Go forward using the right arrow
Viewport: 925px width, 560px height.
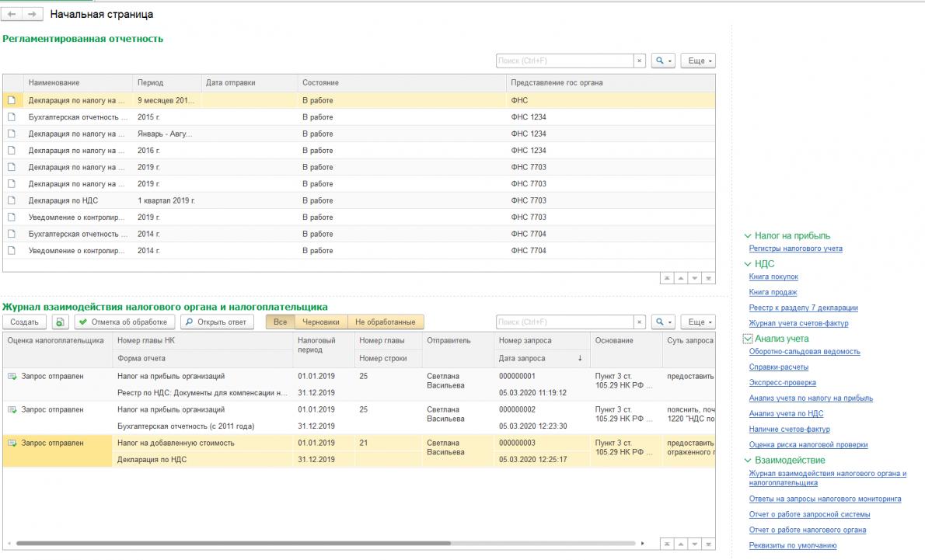[32, 14]
